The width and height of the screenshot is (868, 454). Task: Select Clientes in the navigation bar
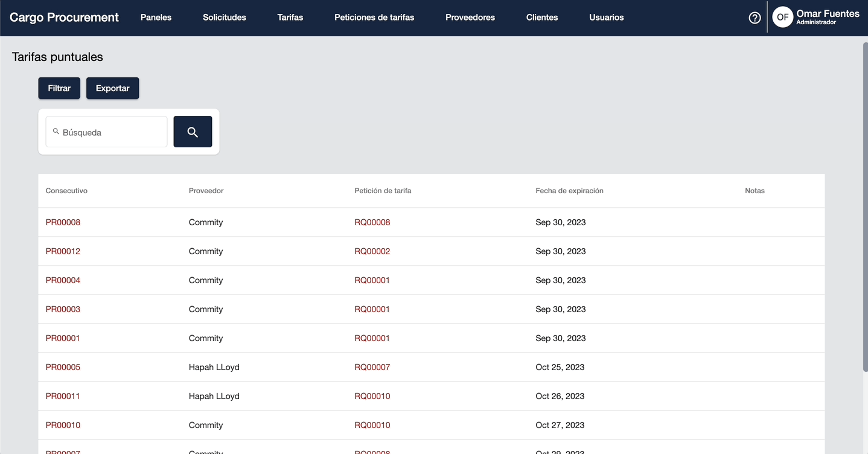(542, 18)
